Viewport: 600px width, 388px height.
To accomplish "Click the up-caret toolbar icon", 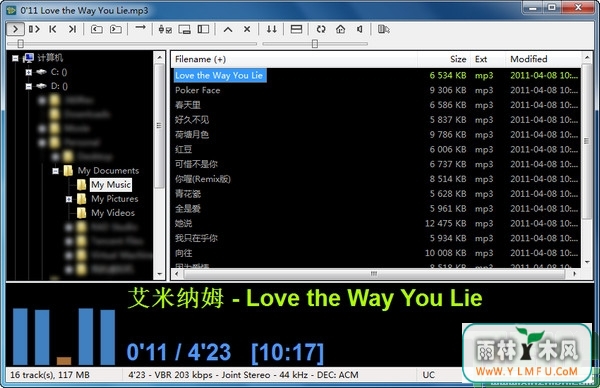I will [228, 29].
